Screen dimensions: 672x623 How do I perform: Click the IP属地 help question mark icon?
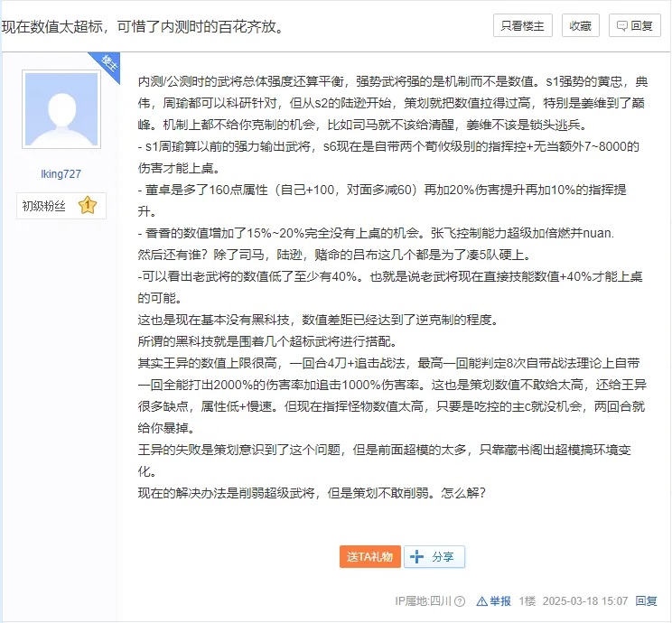pos(460,601)
